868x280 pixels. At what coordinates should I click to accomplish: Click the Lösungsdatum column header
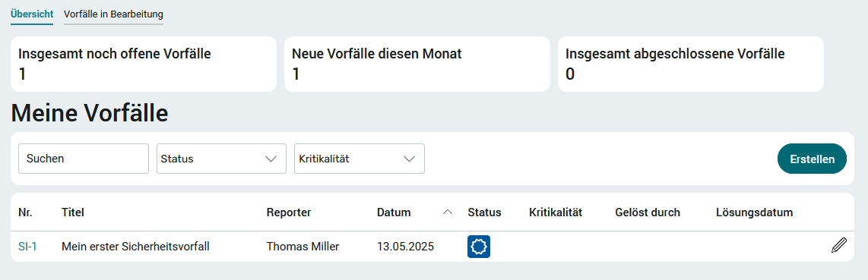[x=755, y=212]
